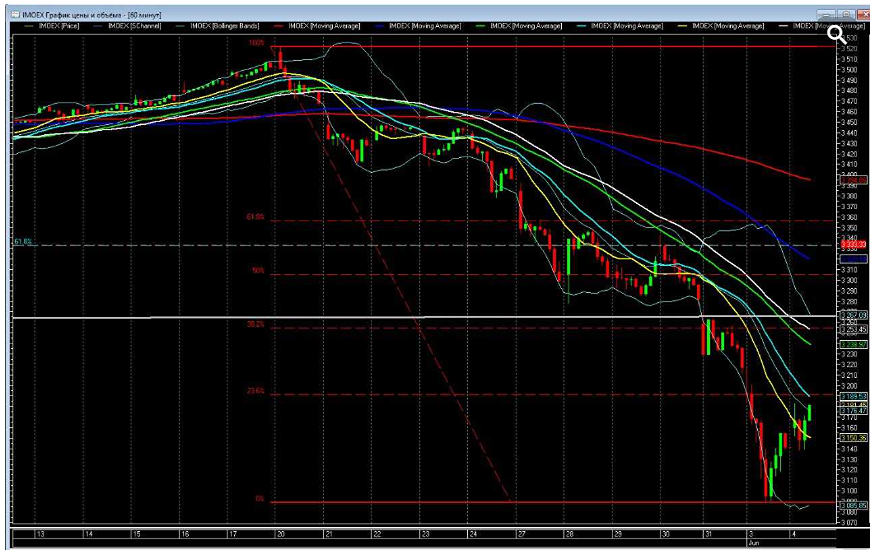Click the white 3 267.09 price tag

853,316
